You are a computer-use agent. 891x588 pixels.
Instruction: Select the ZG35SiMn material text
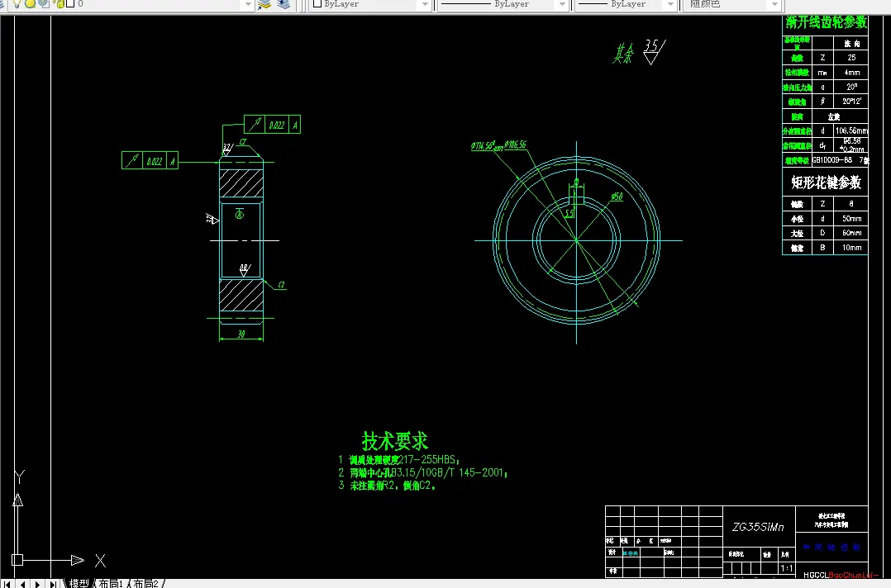pyautogui.click(x=758, y=527)
